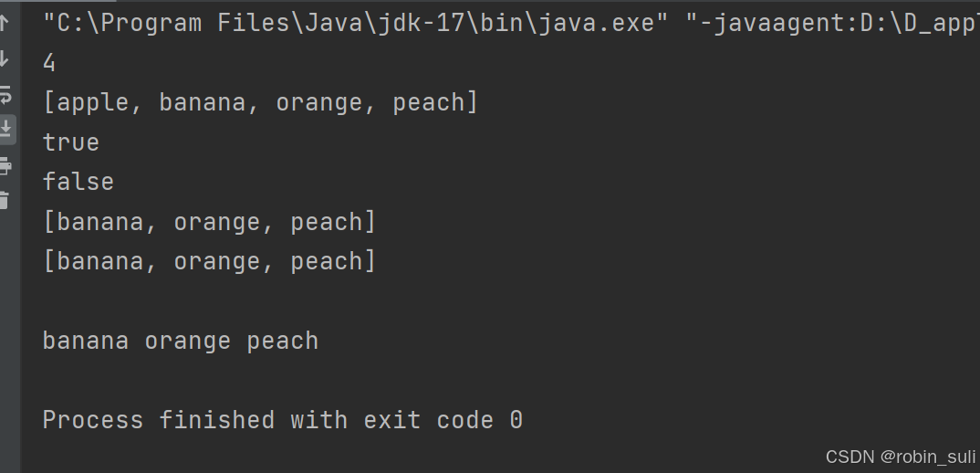980x473 pixels.
Task: Click the Print console output icon
Action: [x=5, y=166]
